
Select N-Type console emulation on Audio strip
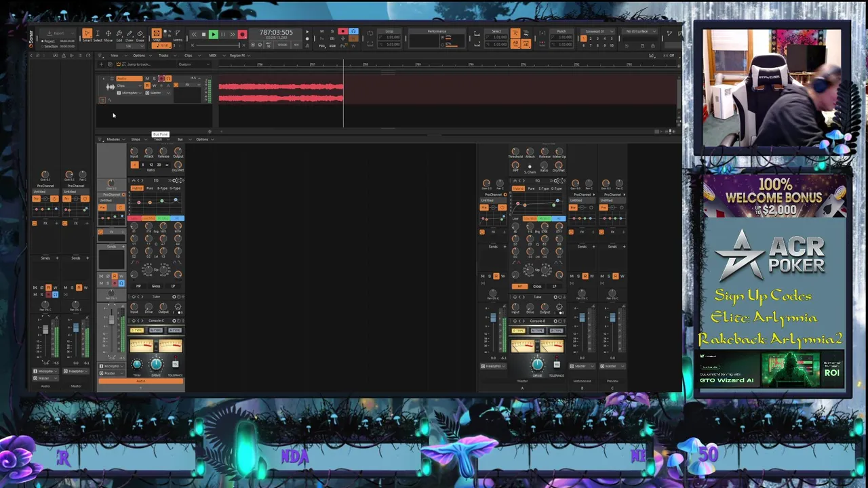pyautogui.click(x=156, y=330)
